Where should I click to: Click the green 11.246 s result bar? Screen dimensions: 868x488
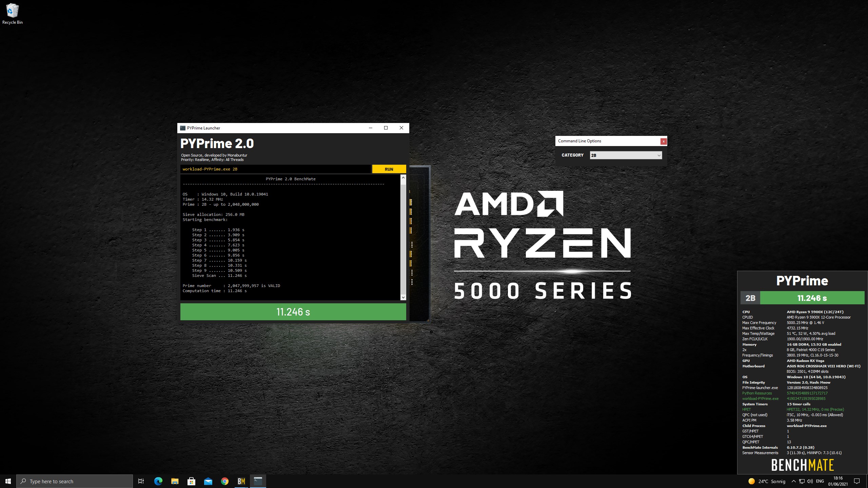[293, 312]
